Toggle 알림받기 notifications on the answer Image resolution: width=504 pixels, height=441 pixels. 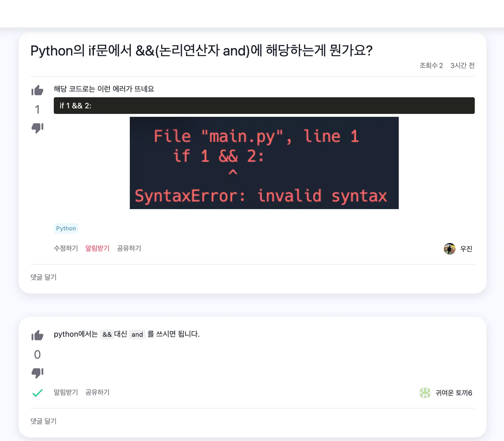[x=65, y=392]
